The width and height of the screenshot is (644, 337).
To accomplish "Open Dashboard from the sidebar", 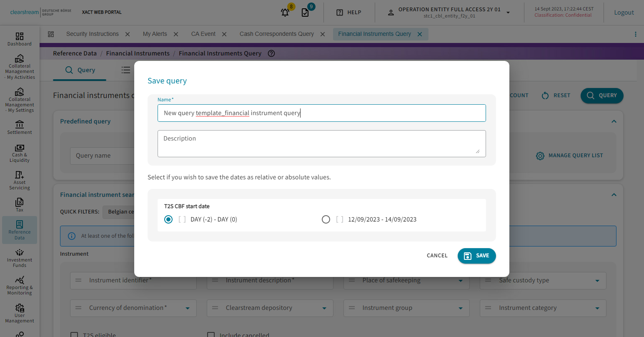I will tap(20, 39).
